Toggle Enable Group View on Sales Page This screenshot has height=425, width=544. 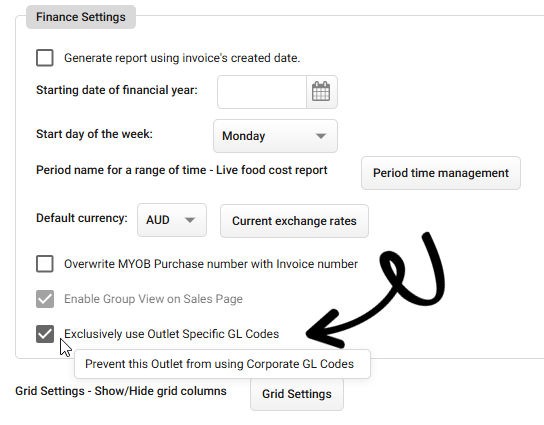pos(45,299)
